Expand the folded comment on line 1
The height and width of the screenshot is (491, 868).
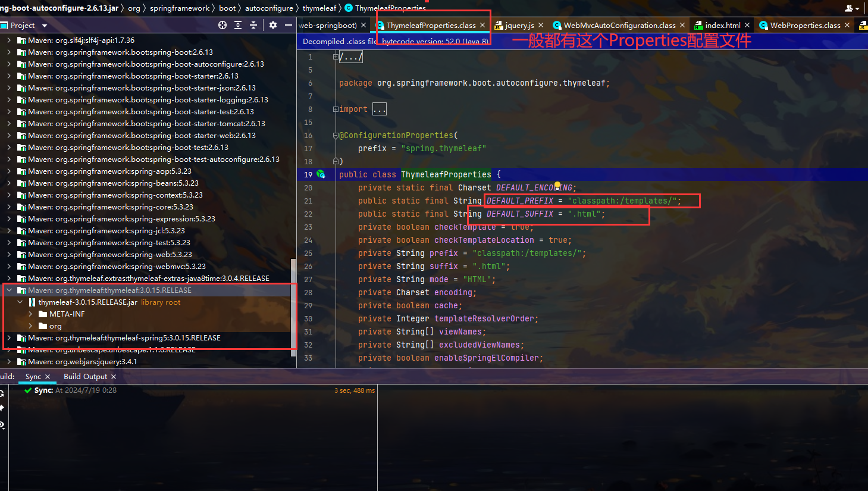click(336, 57)
